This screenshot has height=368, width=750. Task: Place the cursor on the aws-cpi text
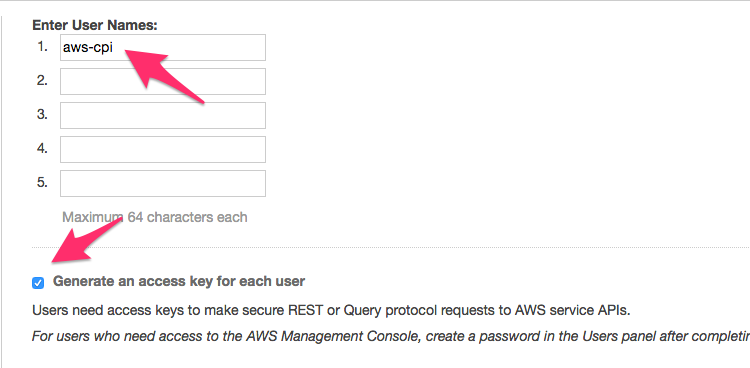click(x=88, y=48)
